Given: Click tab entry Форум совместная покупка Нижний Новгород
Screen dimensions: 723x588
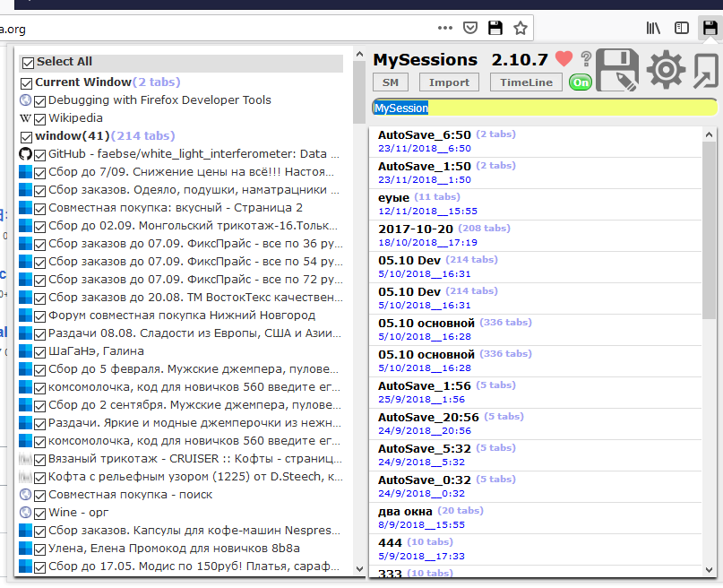Looking at the screenshot, I should click(182, 316).
